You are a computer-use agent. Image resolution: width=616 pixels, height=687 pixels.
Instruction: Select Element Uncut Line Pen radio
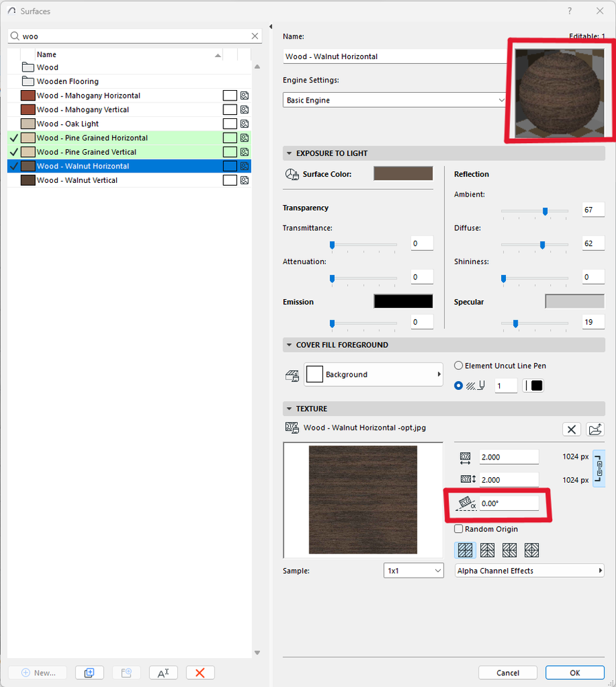[459, 365]
